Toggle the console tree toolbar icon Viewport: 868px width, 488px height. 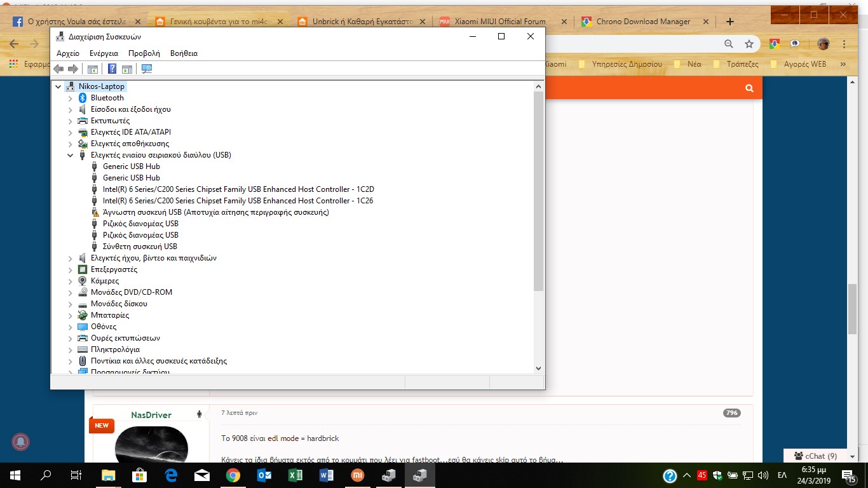[93, 69]
